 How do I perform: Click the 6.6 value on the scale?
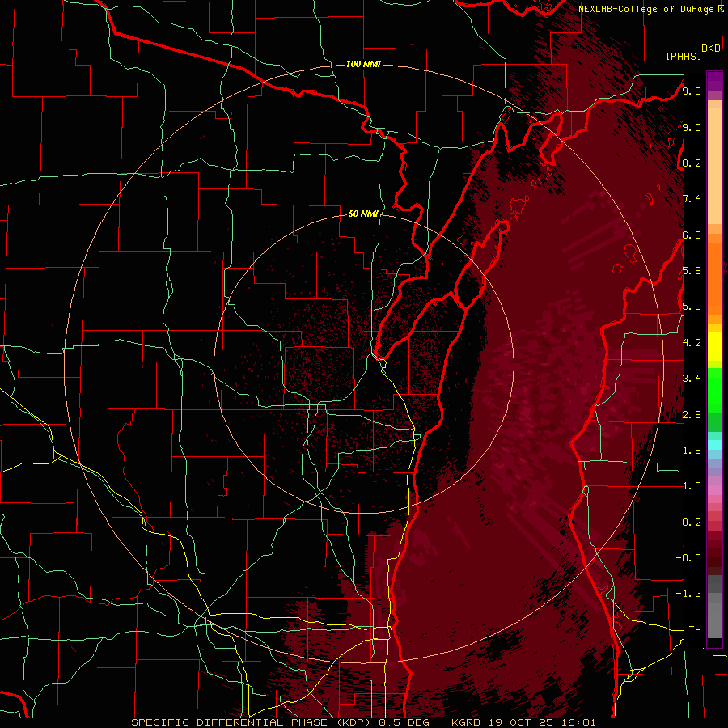692,235
